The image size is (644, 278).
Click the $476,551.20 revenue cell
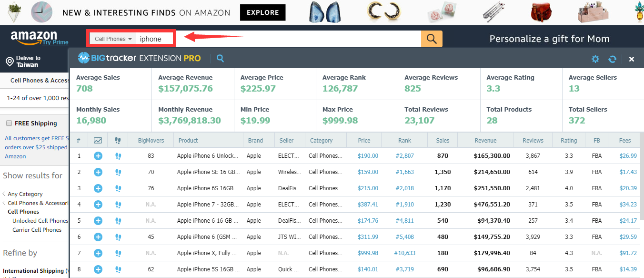[492, 205]
